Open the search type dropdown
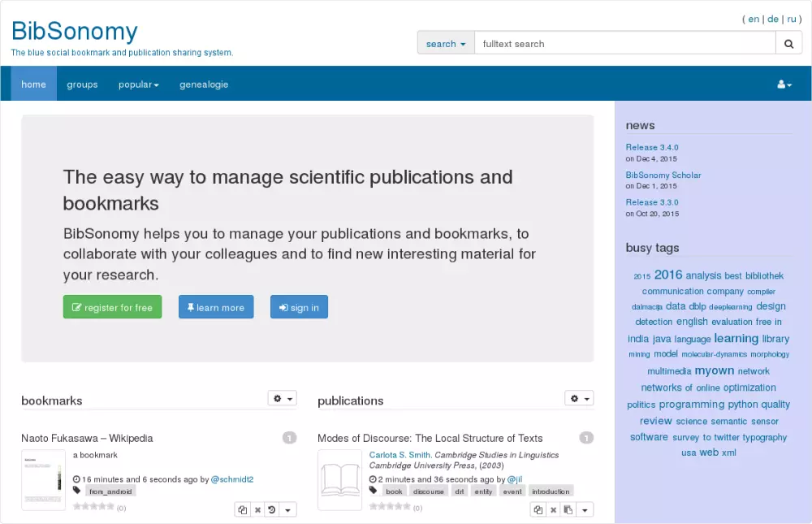This screenshot has height=524, width=812. point(446,44)
